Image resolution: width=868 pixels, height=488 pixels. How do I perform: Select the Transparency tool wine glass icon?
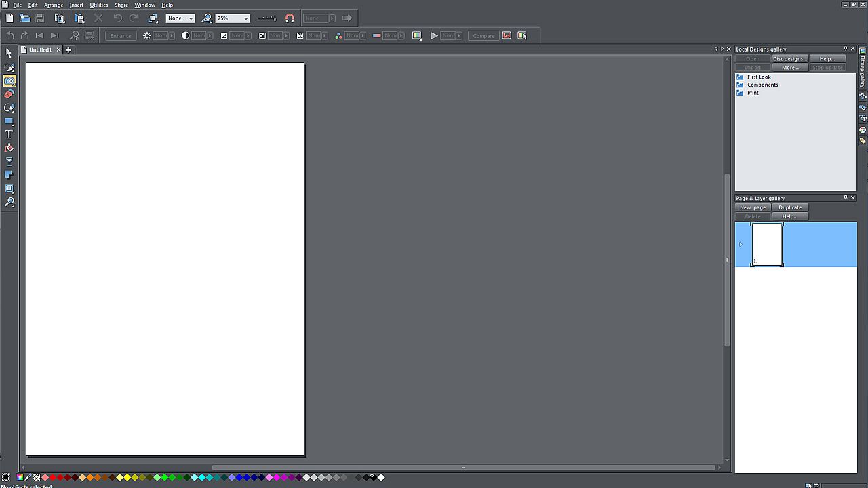click(x=9, y=161)
